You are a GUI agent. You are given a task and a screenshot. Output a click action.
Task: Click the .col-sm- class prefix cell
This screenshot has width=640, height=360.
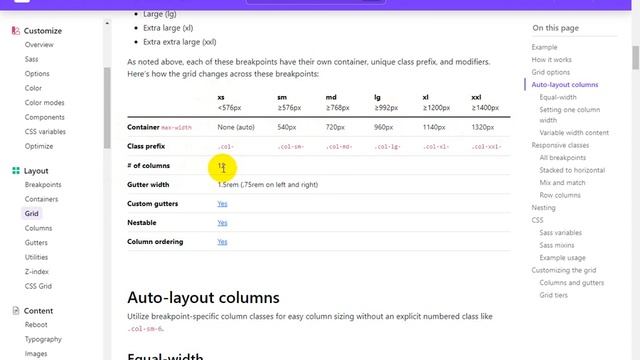291,147
